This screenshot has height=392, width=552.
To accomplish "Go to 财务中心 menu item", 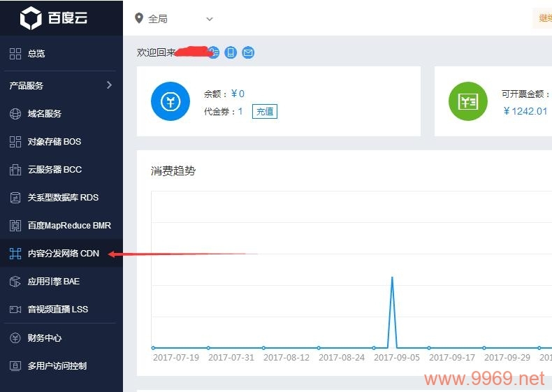I will coord(61,337).
